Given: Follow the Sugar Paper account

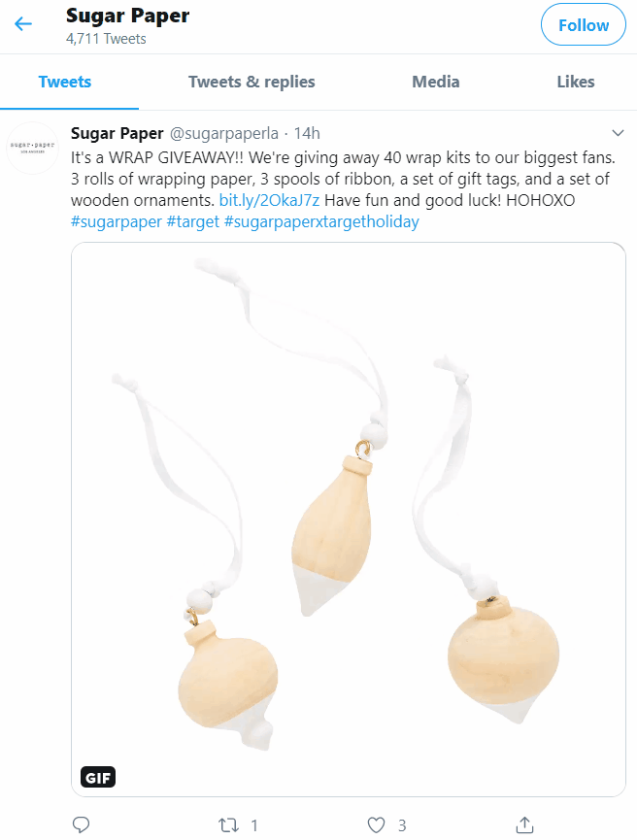Looking at the screenshot, I should coord(584,24).
